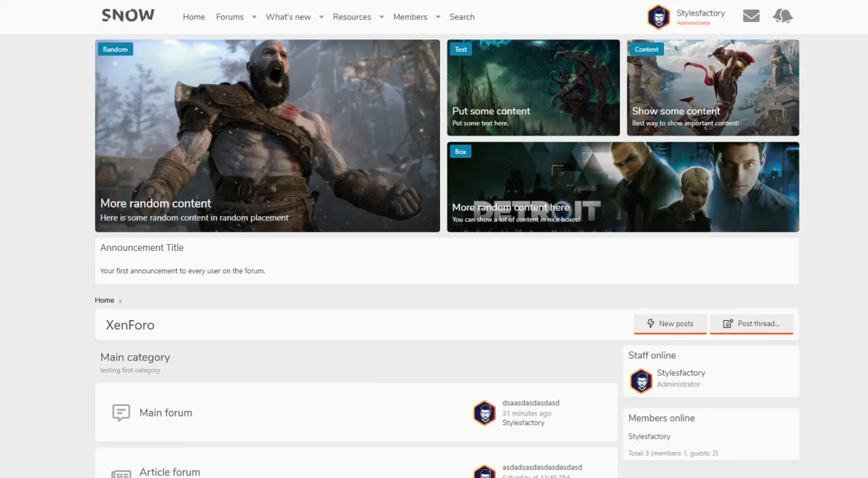Expand the Resources dropdown arrow

coord(382,17)
